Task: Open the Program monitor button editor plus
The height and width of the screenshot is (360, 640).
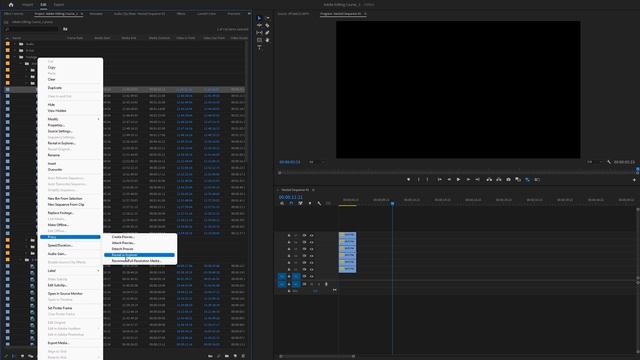Action: click(x=634, y=180)
